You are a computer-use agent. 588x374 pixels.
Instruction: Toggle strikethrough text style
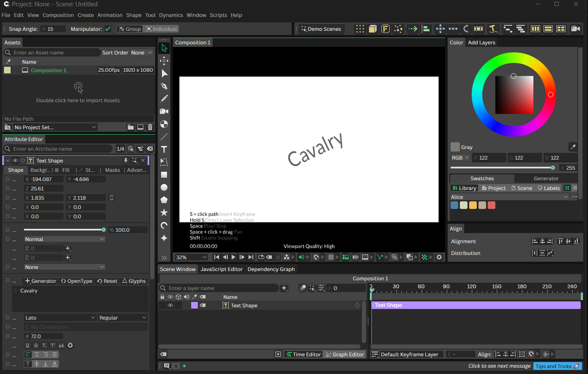(36, 346)
